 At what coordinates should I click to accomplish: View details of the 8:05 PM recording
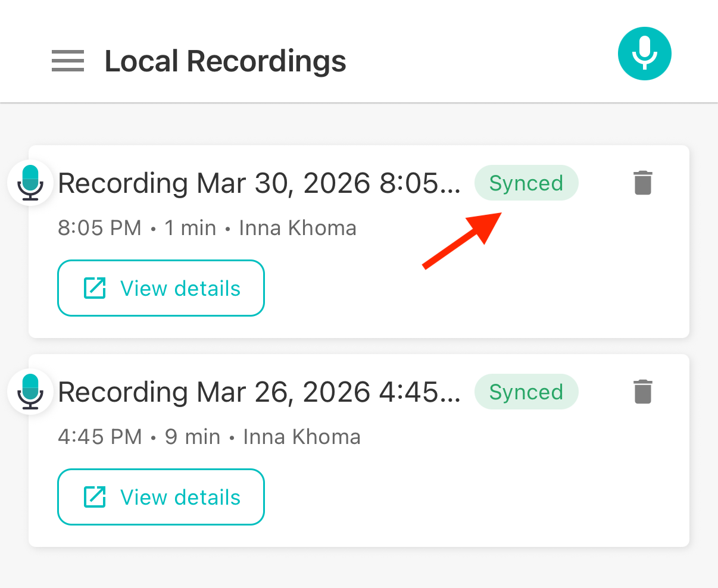161,288
